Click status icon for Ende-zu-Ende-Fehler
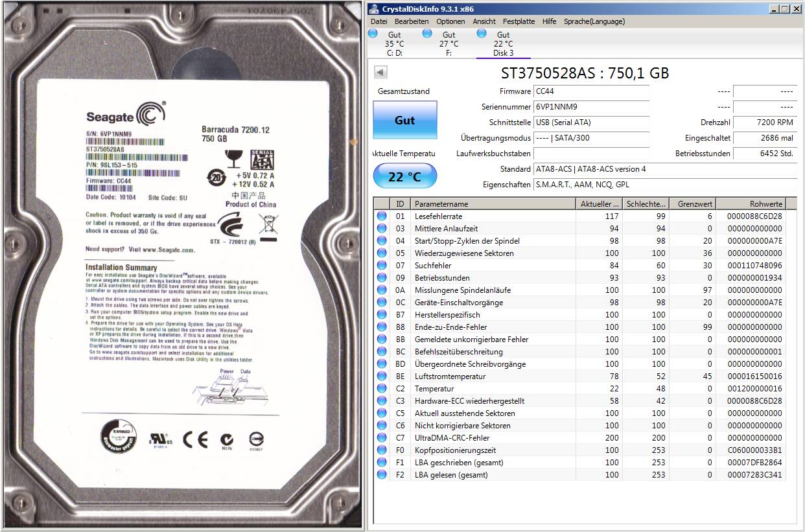Image resolution: width=805 pixels, height=532 pixels. (382, 327)
